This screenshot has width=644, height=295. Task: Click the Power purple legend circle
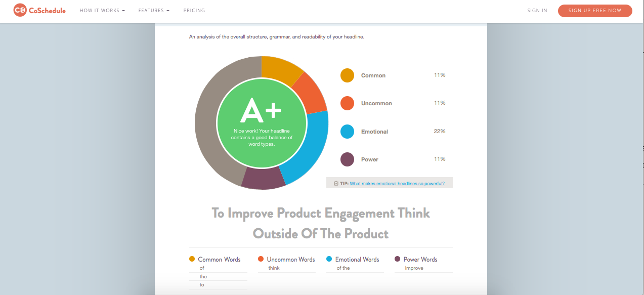(347, 159)
